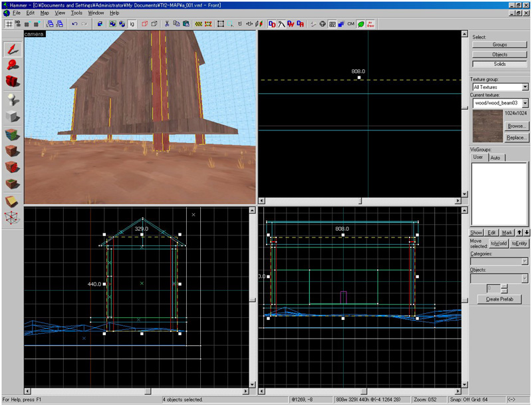Viewport: 532px width, 405px height.
Task: Open the File menu
Action: click(x=17, y=13)
